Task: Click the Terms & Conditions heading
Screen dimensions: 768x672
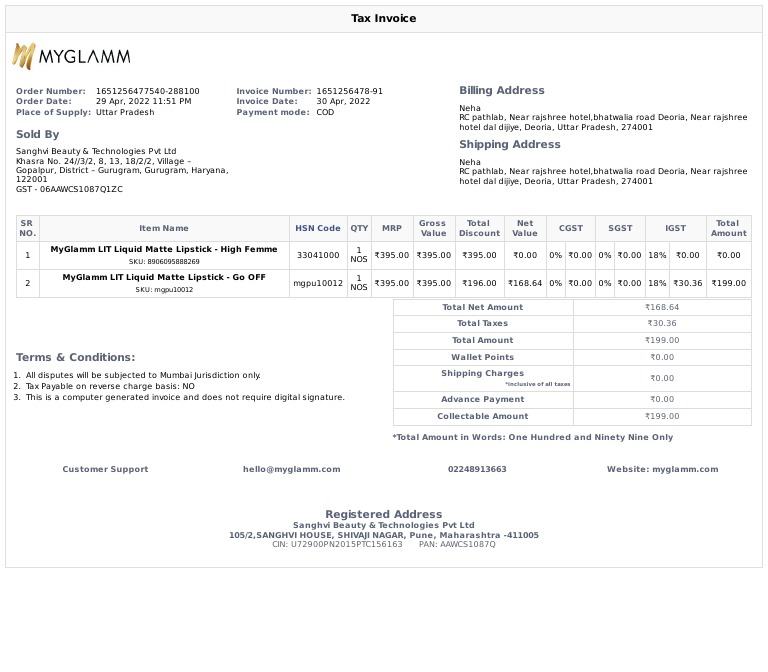Action: 75,357
